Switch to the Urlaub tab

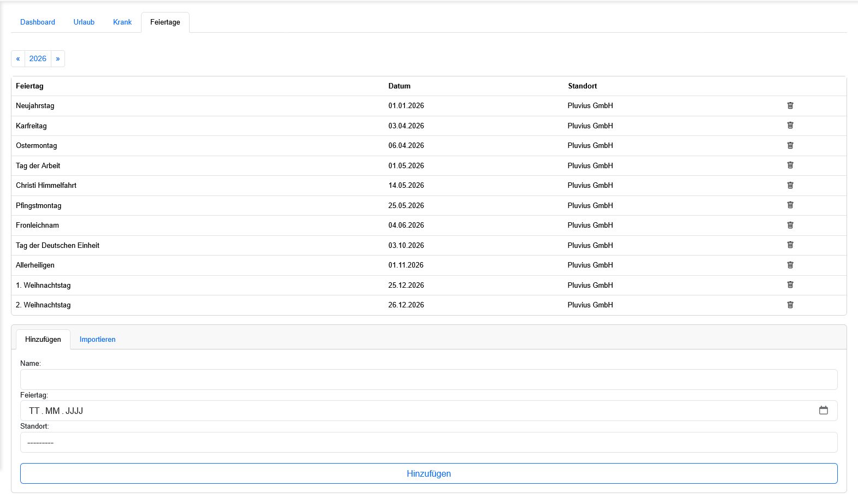pos(84,22)
